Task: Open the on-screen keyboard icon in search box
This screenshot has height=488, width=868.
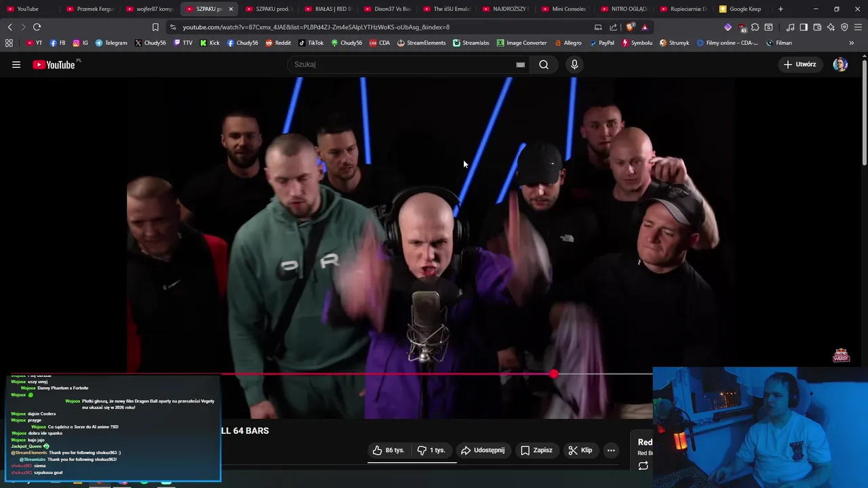Action: coord(520,64)
